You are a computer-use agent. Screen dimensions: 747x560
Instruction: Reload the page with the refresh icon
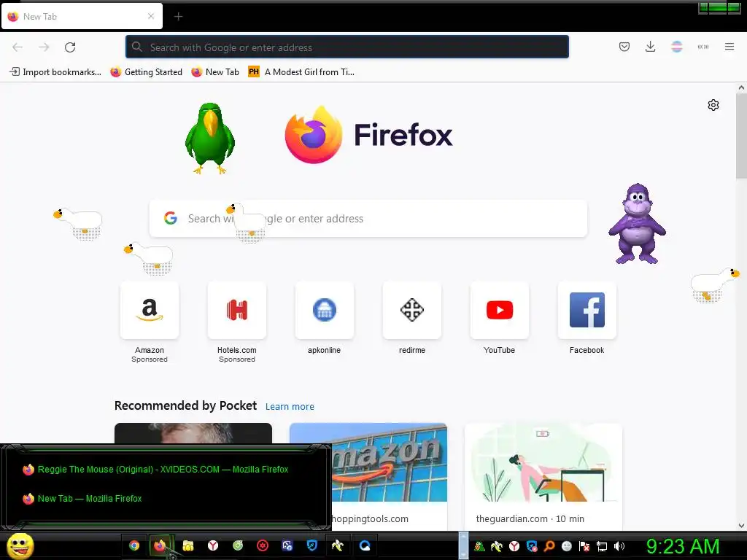point(70,47)
